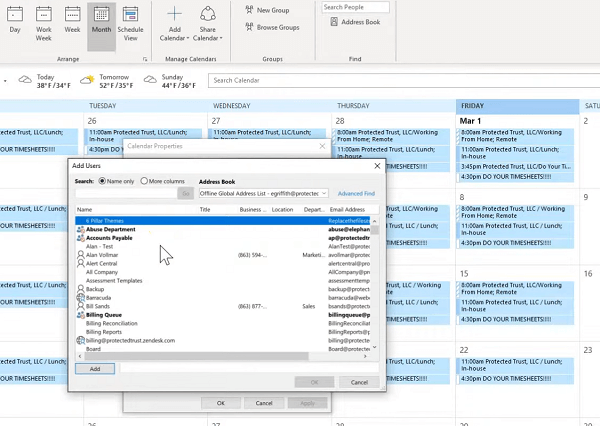Open the Add Calendar menu
The height and width of the screenshot is (426, 600).
click(x=174, y=24)
